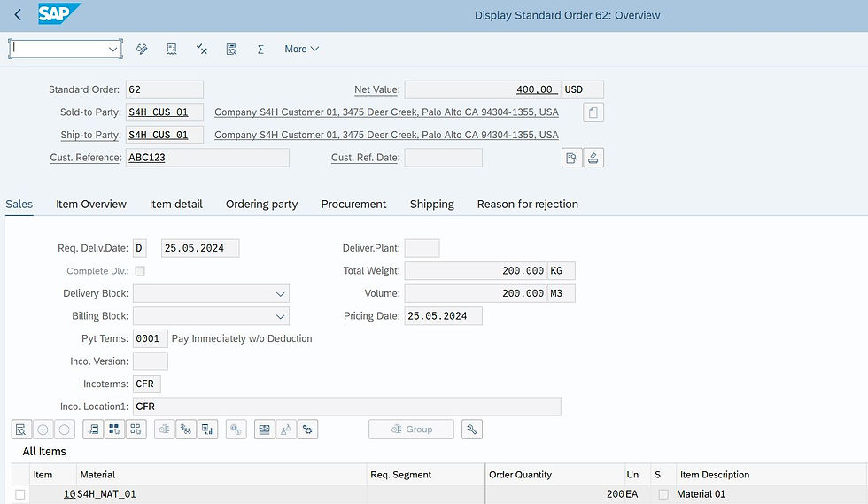868x504 pixels.
Task: Click the Group button
Action: pos(411,430)
